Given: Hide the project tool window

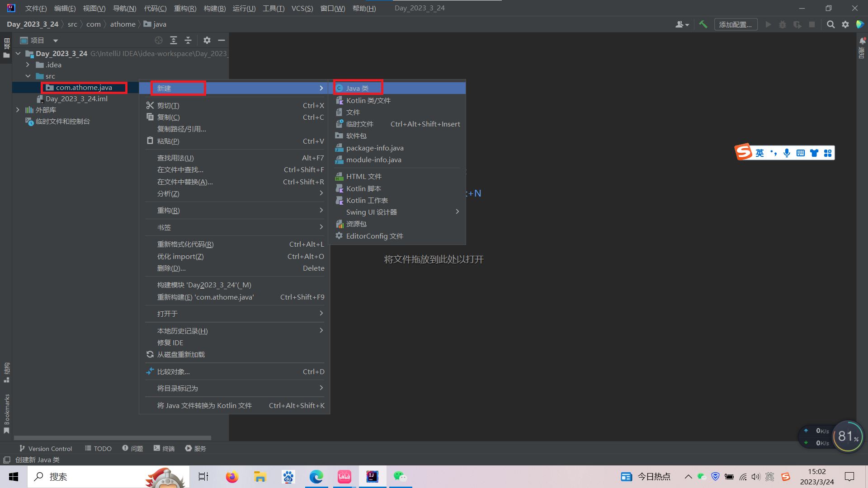Looking at the screenshot, I should coord(221,40).
